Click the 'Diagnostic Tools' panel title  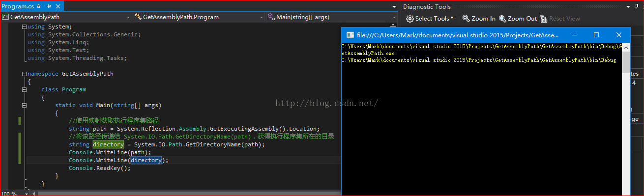click(x=426, y=7)
